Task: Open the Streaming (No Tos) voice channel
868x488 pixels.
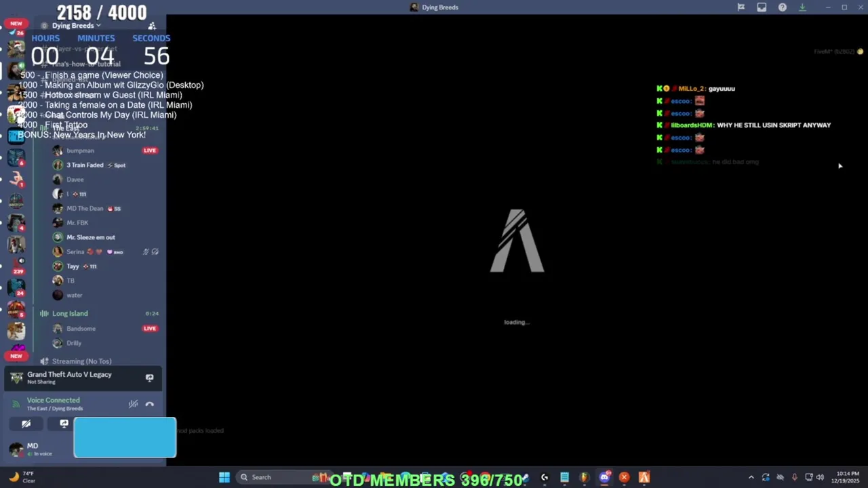Action: (x=81, y=361)
